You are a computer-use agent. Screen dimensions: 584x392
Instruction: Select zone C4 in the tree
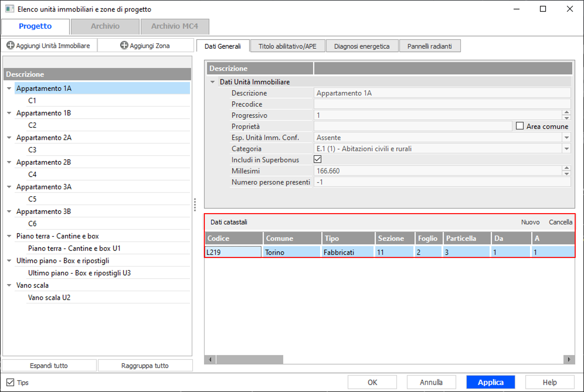tap(32, 174)
